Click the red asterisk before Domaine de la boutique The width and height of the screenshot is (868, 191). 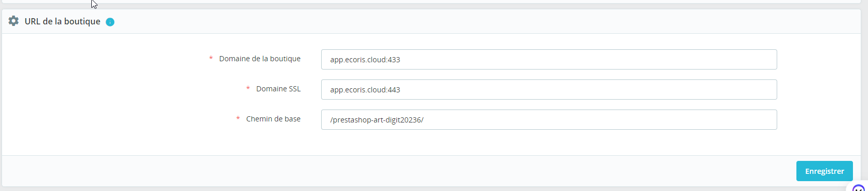coord(211,59)
